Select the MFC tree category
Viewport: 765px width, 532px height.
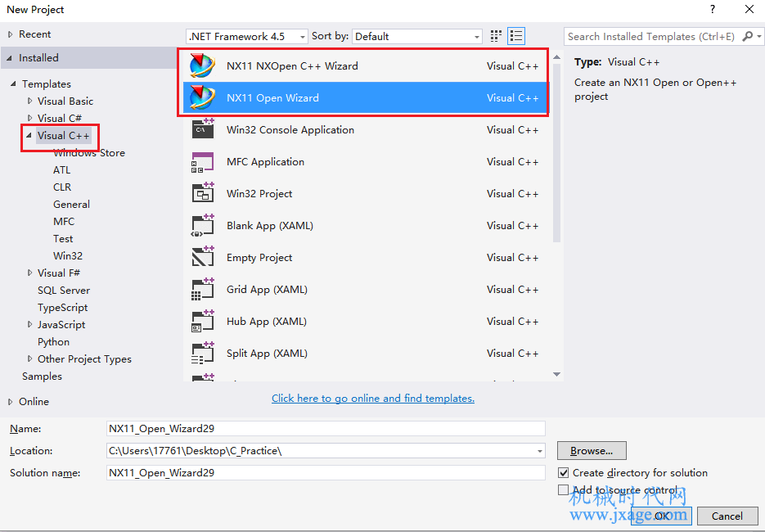click(64, 222)
